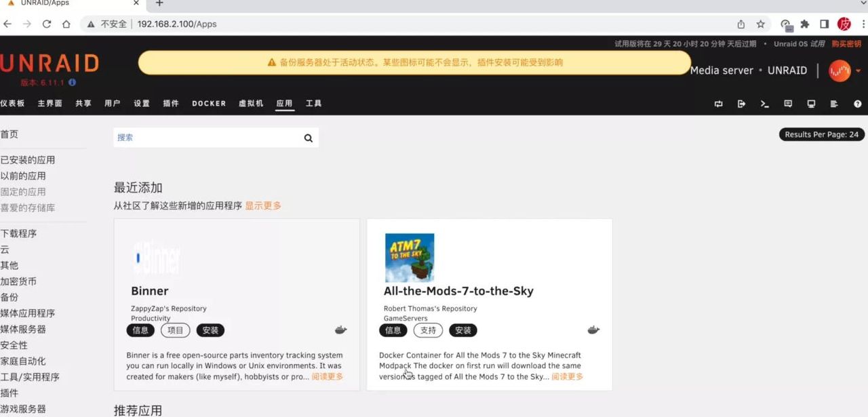The height and width of the screenshot is (417, 868).
Task: Open the 插件 plugins menu in top navigation
Action: [171, 104]
